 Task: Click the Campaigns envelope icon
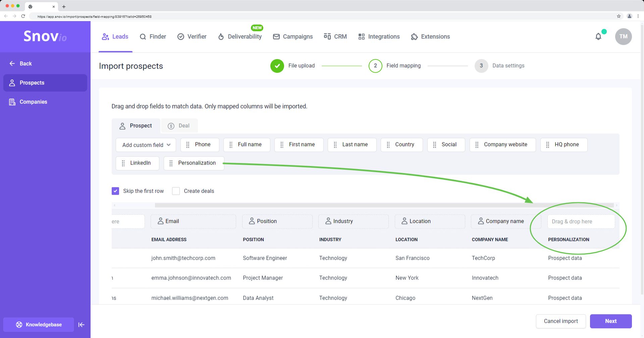tap(276, 37)
